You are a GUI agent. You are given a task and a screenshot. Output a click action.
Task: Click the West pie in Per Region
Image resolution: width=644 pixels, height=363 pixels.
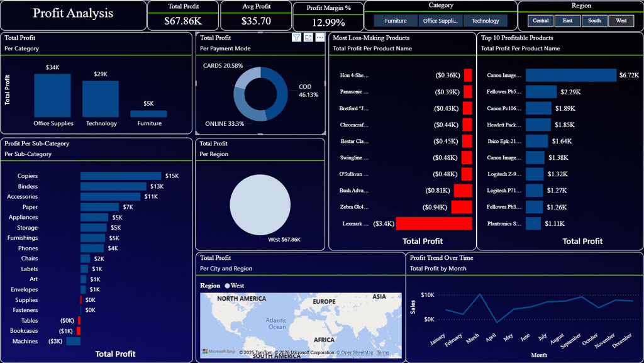(x=260, y=204)
